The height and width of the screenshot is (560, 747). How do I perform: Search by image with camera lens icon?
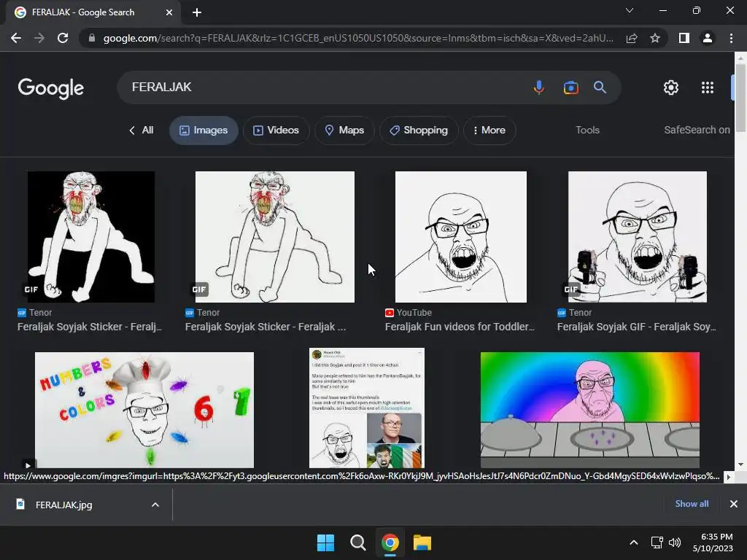570,87
